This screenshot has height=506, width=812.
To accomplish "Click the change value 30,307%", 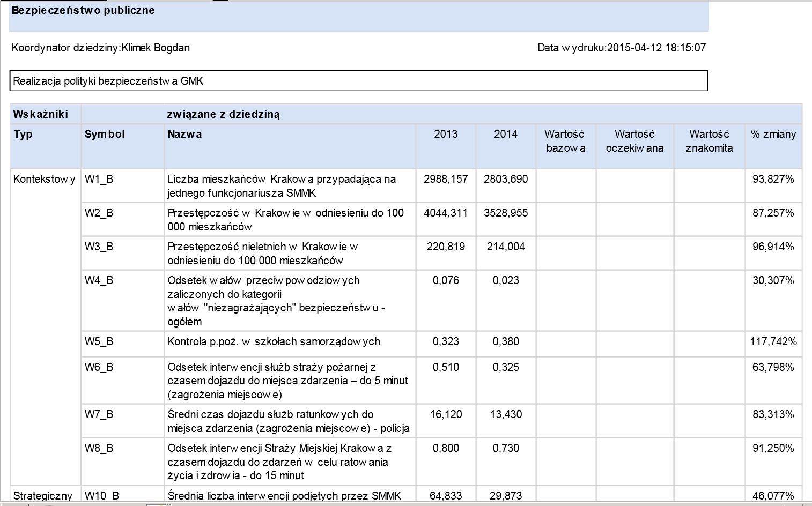I will click(773, 280).
